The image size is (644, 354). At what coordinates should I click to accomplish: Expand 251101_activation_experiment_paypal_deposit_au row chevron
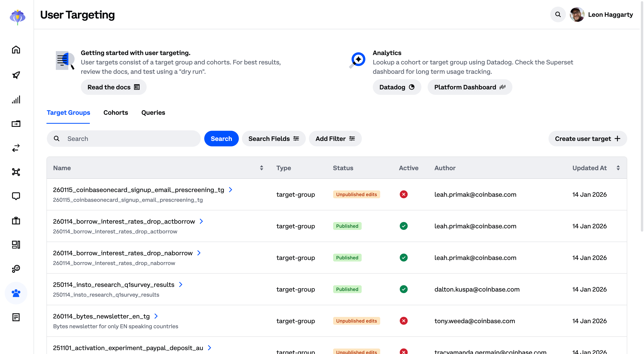click(210, 348)
